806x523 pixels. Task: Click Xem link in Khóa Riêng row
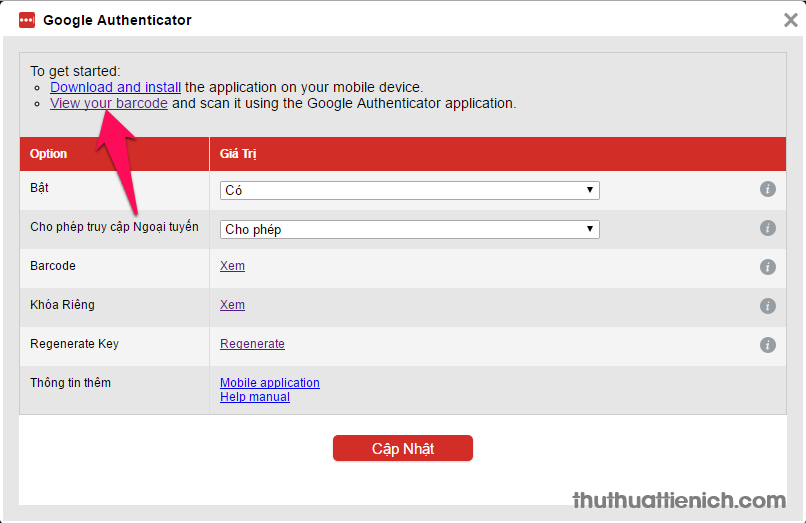232,305
